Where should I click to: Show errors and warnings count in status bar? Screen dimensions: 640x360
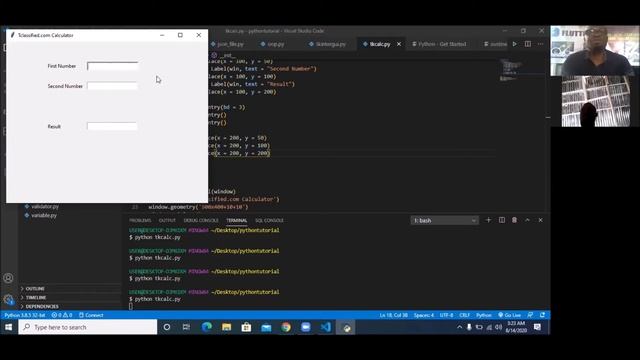(x=62, y=315)
